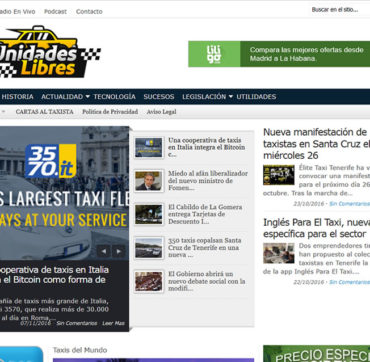Click the Liligo ad logo
The height and width of the screenshot is (362, 370).
214,54
